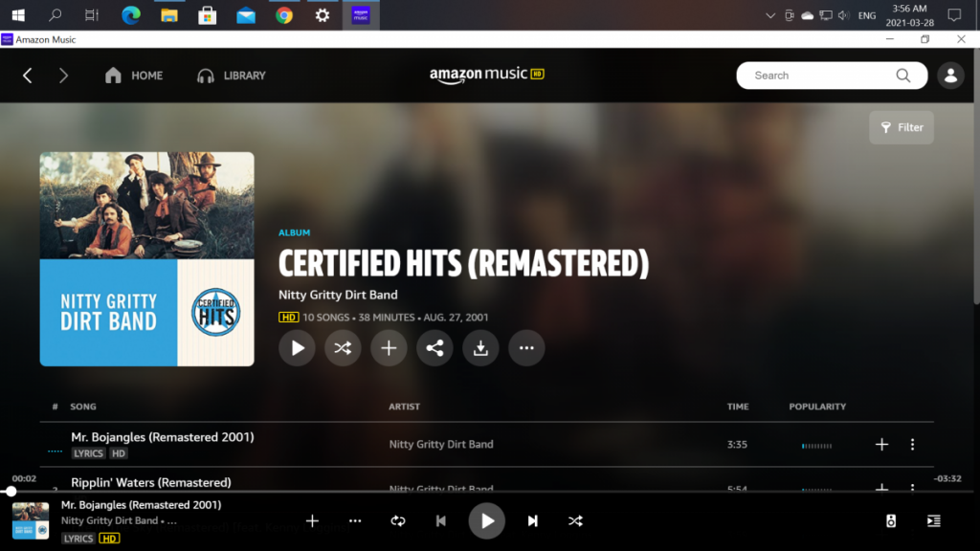Click the SONG column header
This screenshot has height=551, width=980.
point(83,407)
